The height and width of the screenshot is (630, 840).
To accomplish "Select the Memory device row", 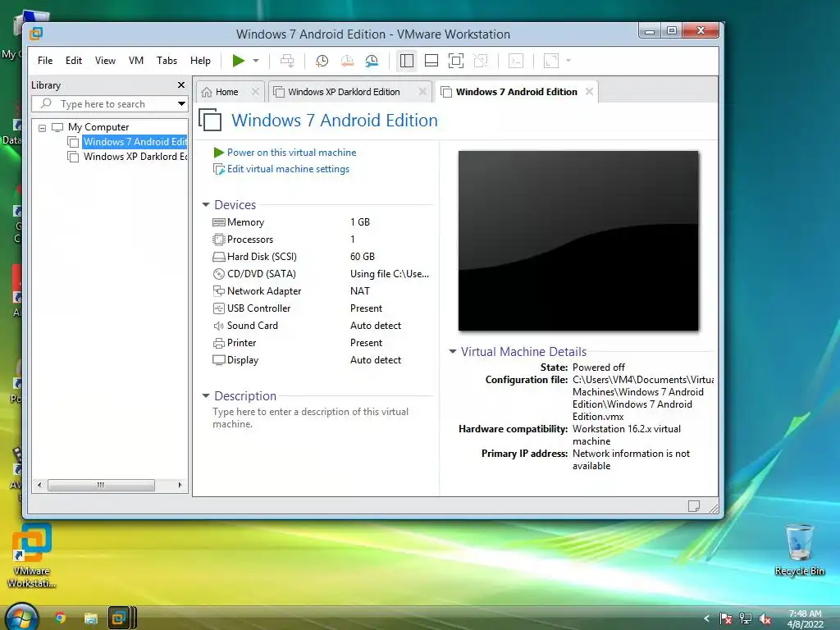I will tap(321, 222).
